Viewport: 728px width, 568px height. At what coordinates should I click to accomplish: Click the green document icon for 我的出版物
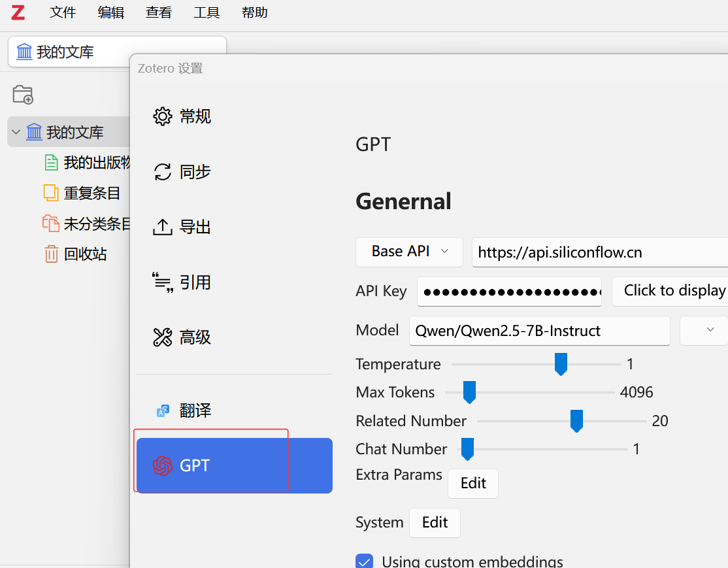[x=51, y=163]
